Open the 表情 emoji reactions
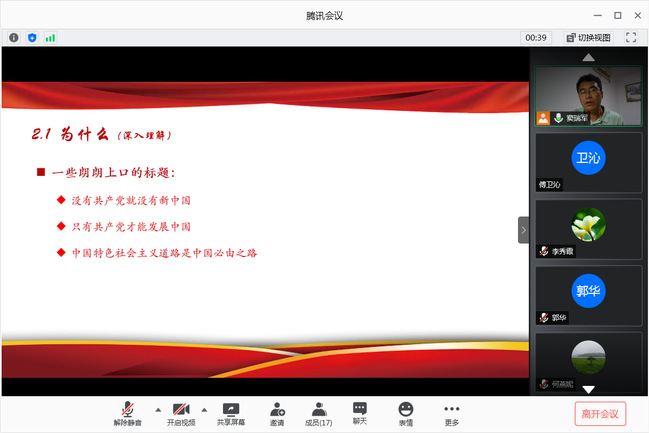The height and width of the screenshot is (433, 649). [406, 413]
